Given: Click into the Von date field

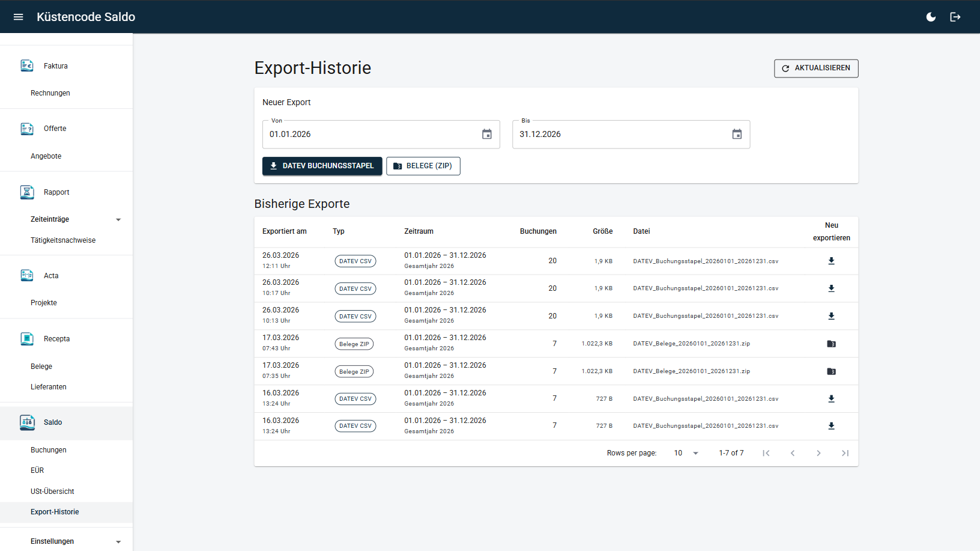Looking at the screenshot, I should (369, 134).
